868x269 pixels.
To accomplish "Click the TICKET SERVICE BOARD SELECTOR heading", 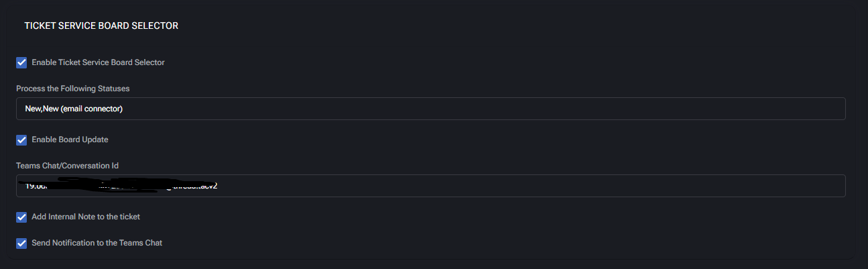I will coord(101,26).
